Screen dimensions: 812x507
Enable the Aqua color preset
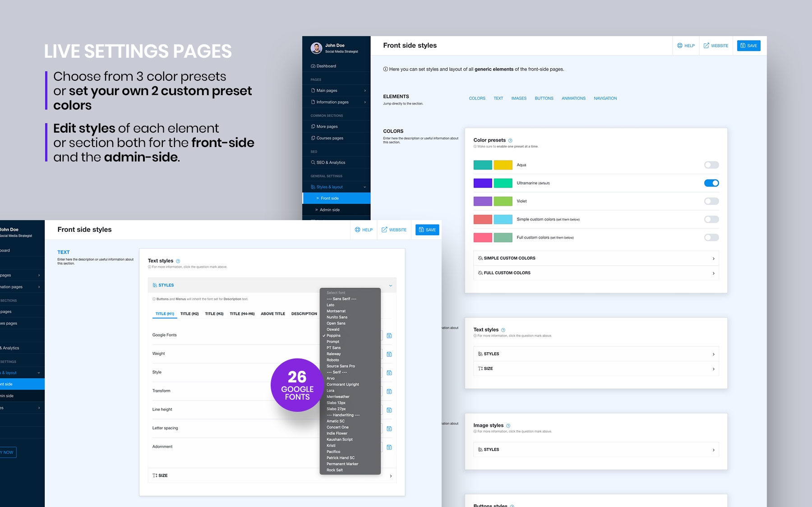[x=711, y=165]
